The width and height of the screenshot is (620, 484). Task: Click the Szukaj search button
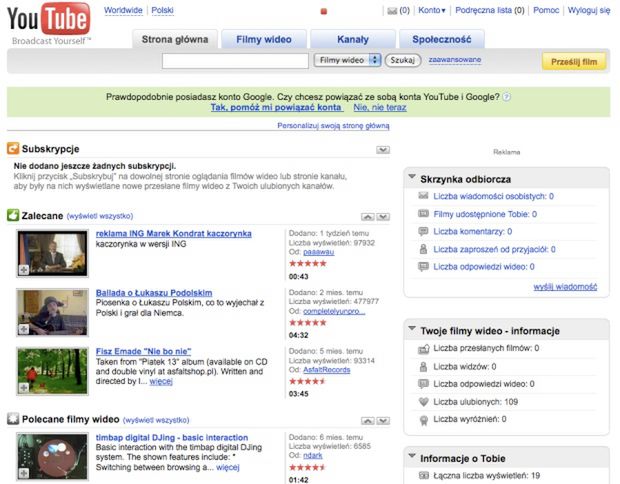(x=403, y=60)
